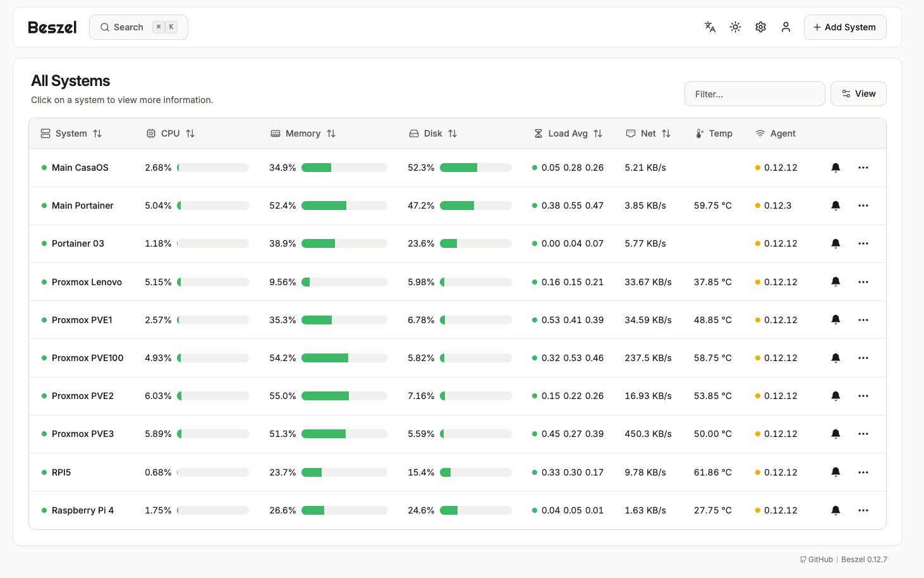This screenshot has width=924, height=578.
Task: Click Main CasaOS disk usage bar
Action: [x=476, y=168]
